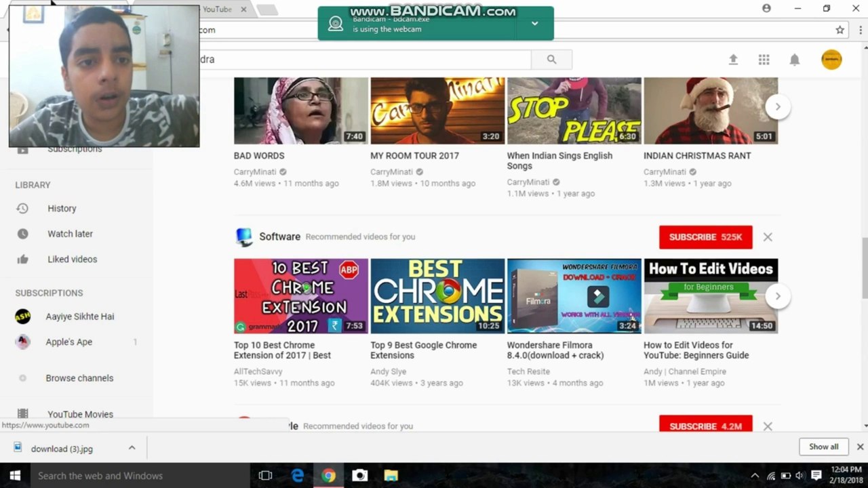The width and height of the screenshot is (868, 488).
Task: Open YouTube Movies in the sidebar
Action: pyautogui.click(x=80, y=414)
